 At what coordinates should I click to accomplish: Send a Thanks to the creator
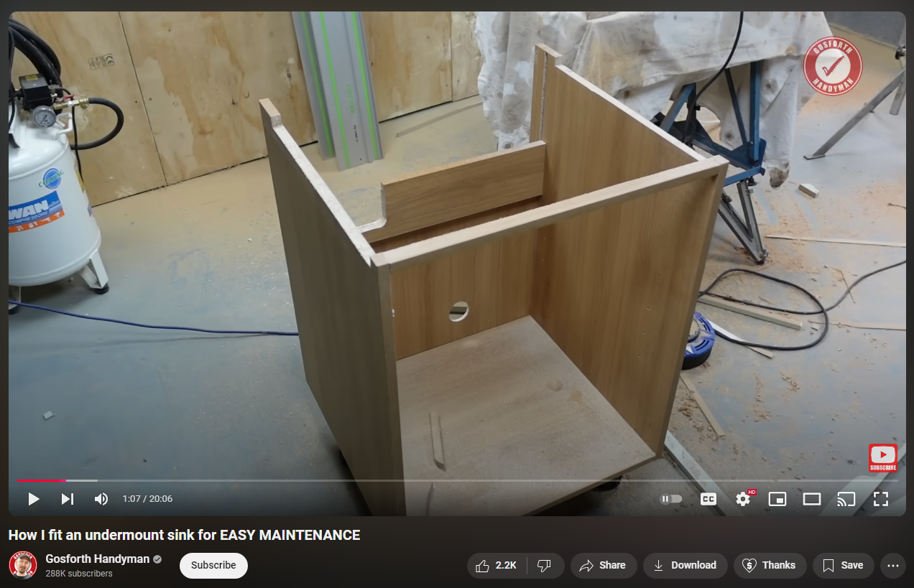coord(770,566)
